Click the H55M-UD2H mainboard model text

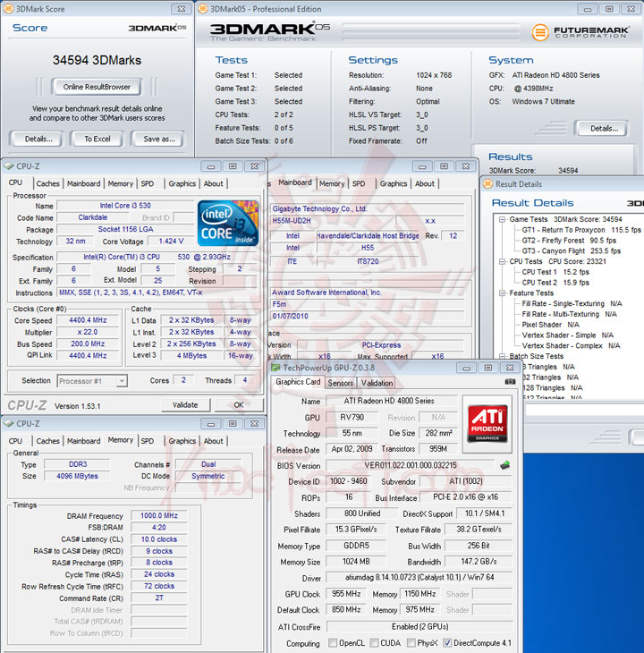[292, 221]
